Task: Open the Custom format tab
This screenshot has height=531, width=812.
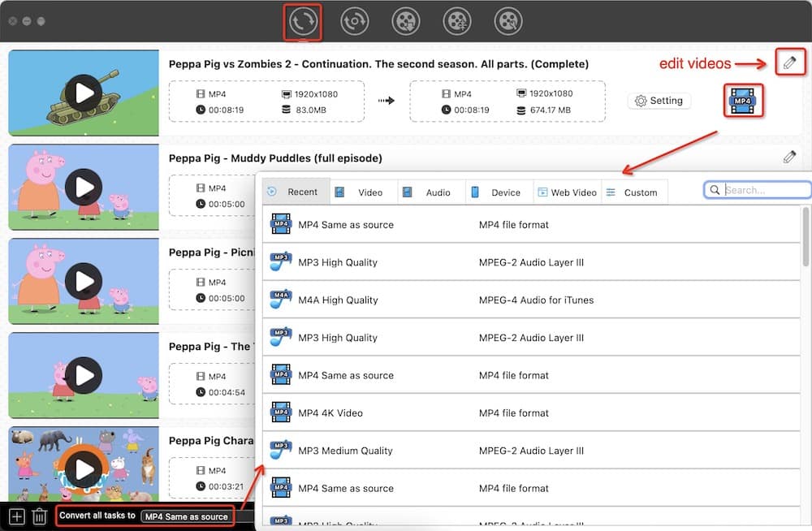Action: (x=633, y=192)
